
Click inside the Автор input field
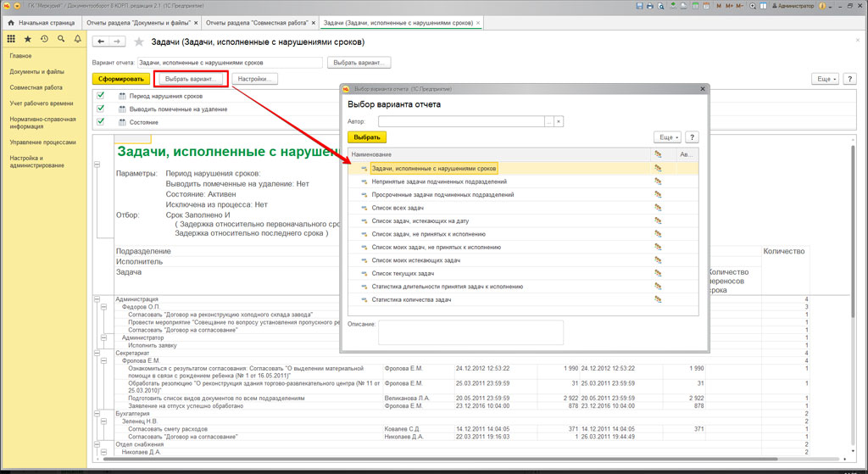(461, 122)
